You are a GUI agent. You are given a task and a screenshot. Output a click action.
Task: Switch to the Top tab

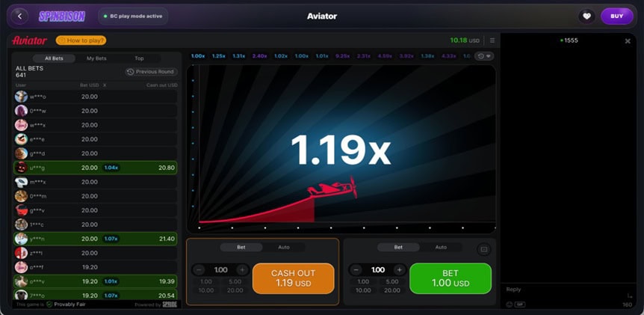point(139,58)
